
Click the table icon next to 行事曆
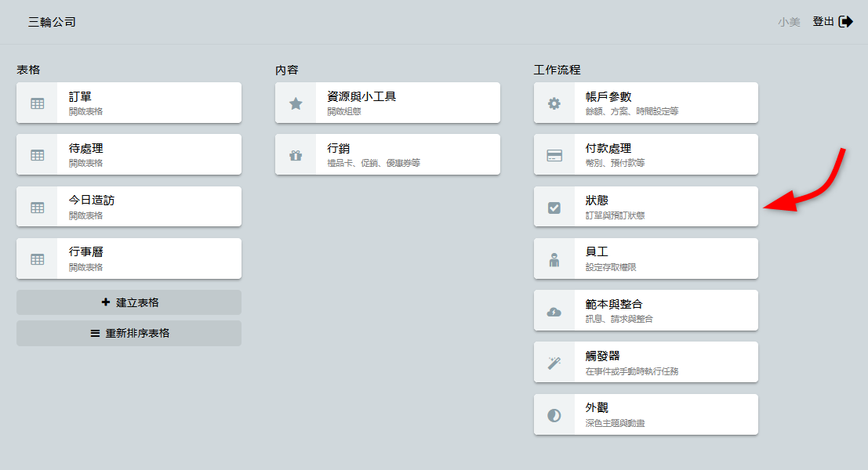tap(37, 259)
